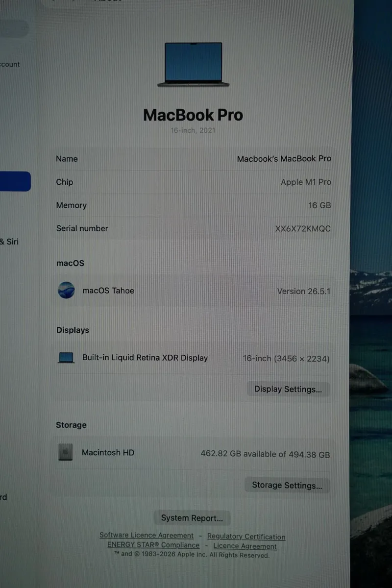Click the built-in display icon
392x588 pixels.
tap(66, 358)
